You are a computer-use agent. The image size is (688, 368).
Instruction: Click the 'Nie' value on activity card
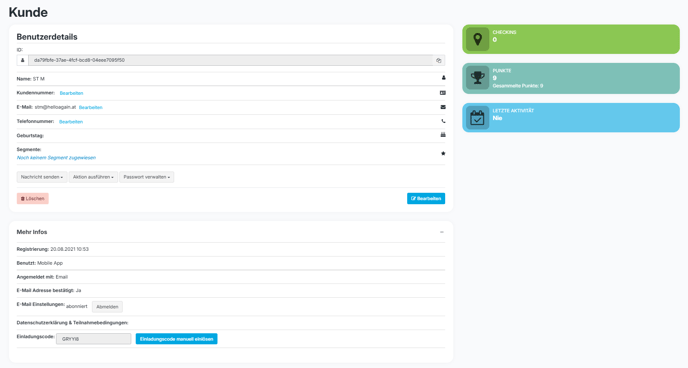497,118
